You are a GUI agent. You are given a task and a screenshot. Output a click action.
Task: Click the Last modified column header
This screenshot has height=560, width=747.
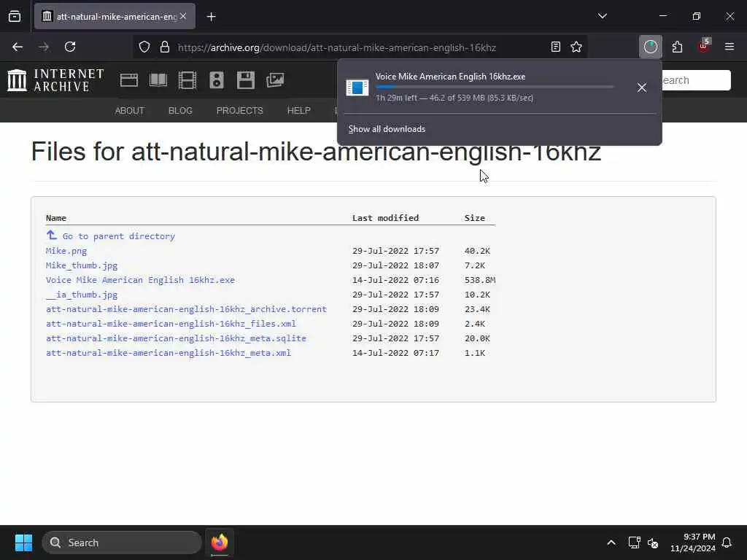(385, 217)
